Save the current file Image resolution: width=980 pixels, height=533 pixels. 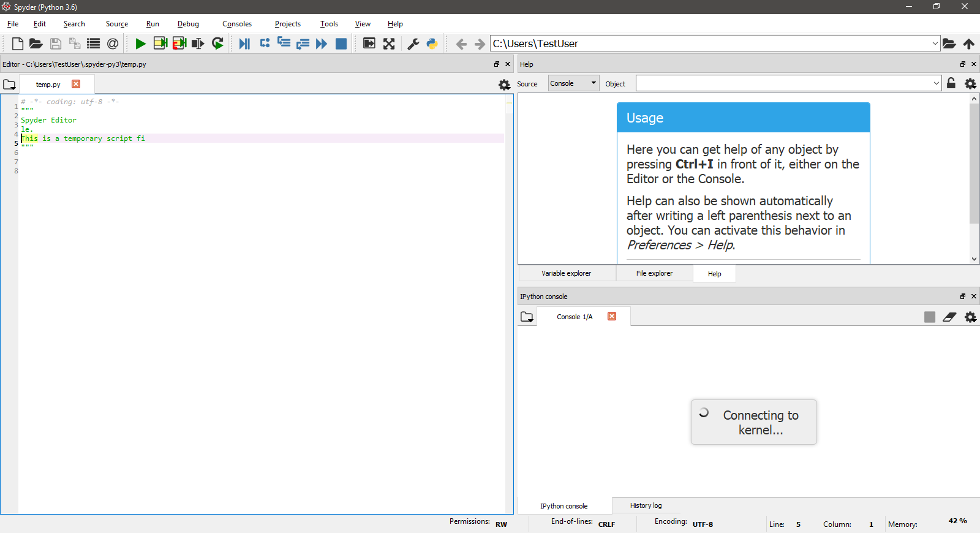(x=56, y=43)
